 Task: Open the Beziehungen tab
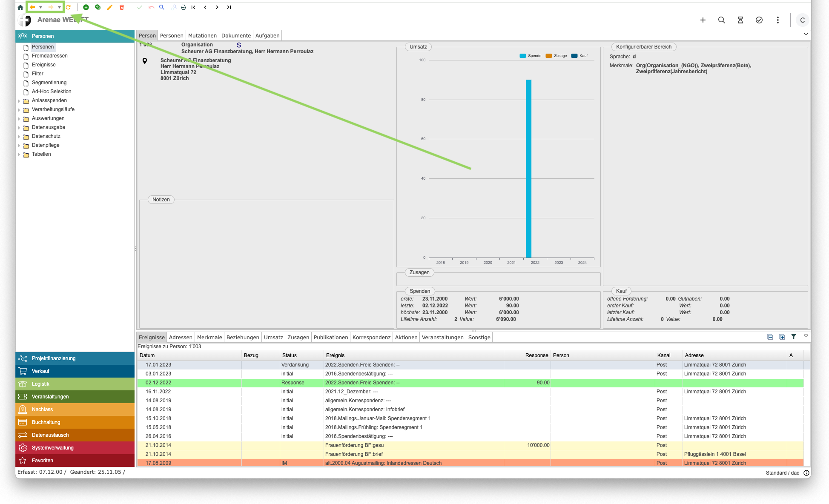click(x=243, y=338)
